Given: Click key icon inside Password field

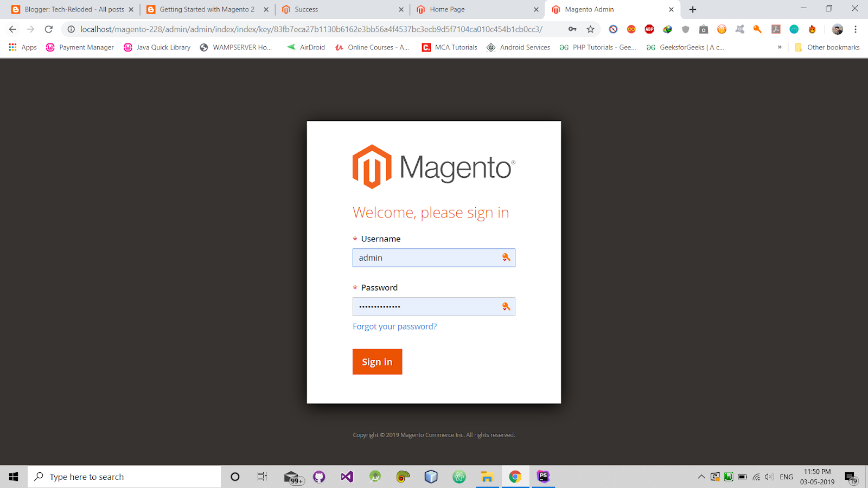Looking at the screenshot, I should click(x=506, y=306).
